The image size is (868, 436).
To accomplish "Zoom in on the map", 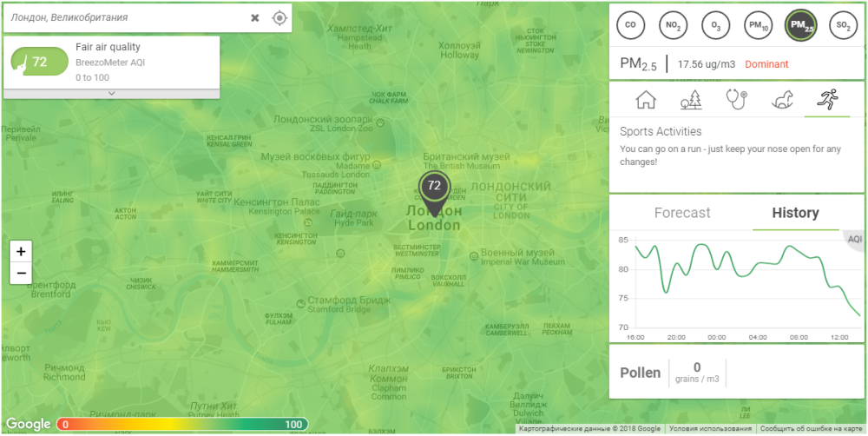I will pyautogui.click(x=21, y=252).
